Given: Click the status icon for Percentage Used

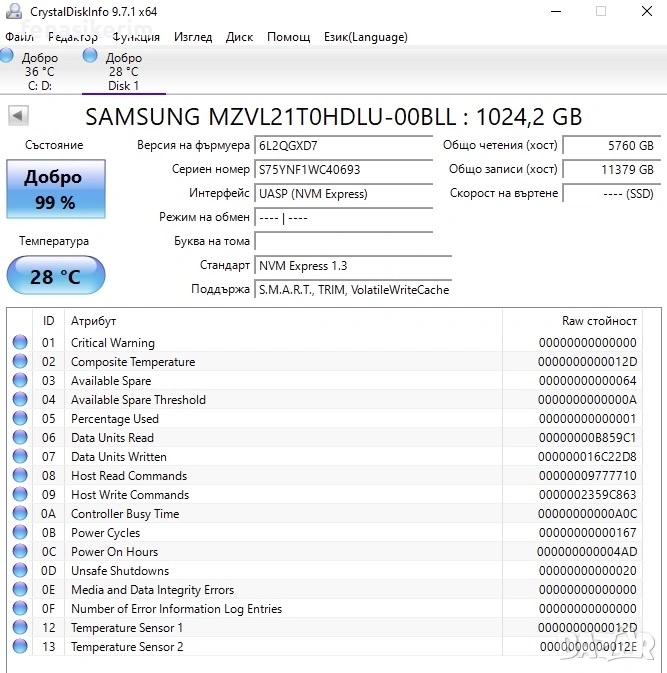Looking at the screenshot, I should 20,419.
